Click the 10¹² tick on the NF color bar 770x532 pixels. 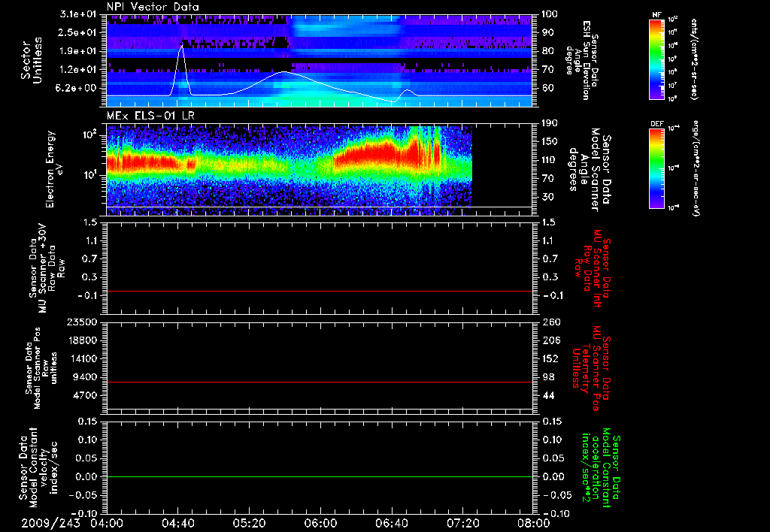coord(673,19)
